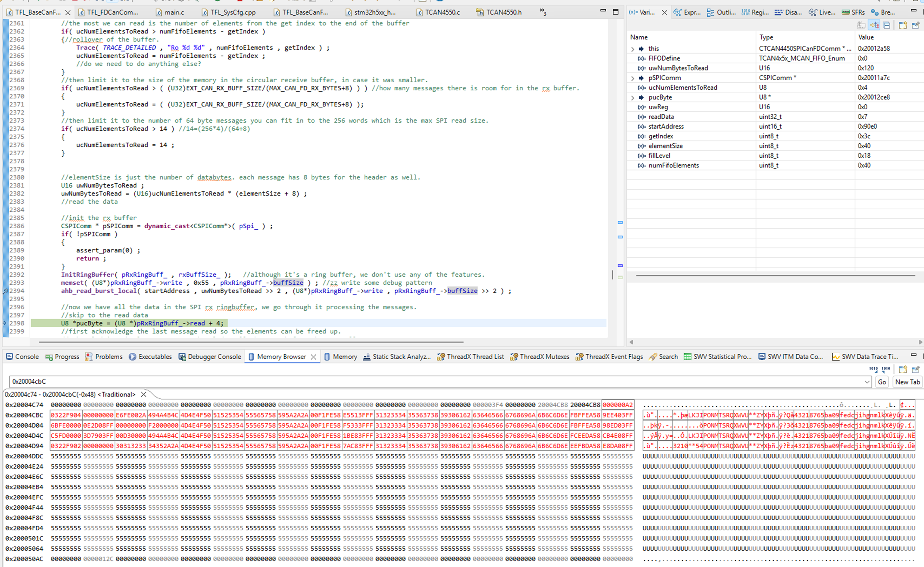
Task: Toggle Show Type Names in Variables toolbar
Action: [861, 25]
